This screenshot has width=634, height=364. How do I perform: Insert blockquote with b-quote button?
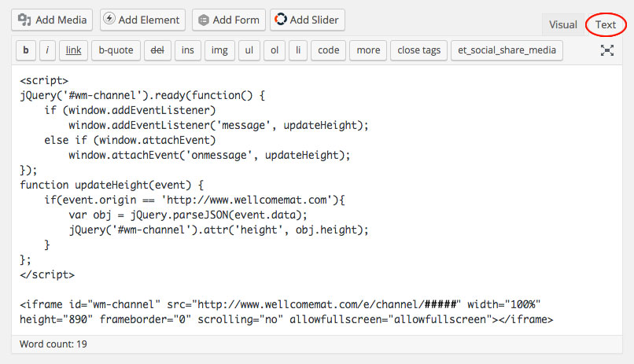coord(116,50)
